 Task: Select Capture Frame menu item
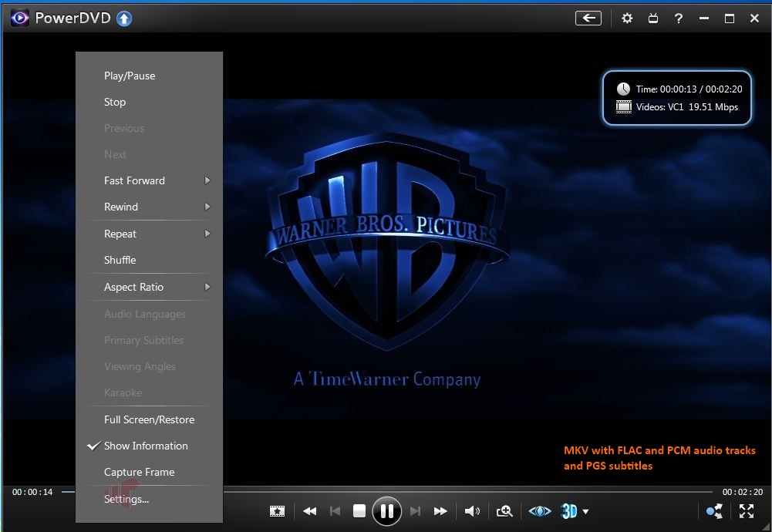(149, 472)
